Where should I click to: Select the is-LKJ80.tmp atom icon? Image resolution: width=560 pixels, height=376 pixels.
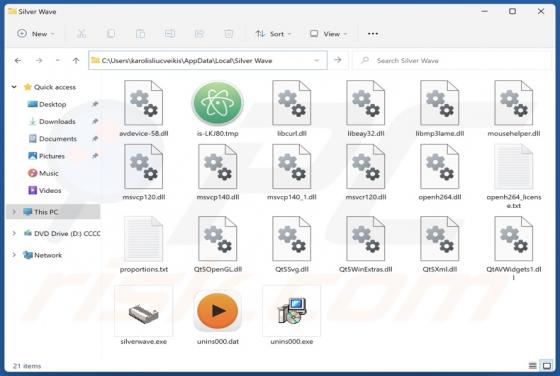pos(218,103)
